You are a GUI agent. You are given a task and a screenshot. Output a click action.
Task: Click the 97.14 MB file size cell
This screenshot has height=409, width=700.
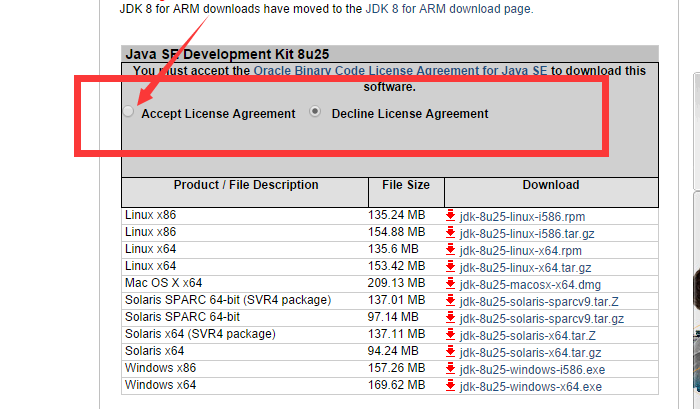pyautogui.click(x=393, y=317)
